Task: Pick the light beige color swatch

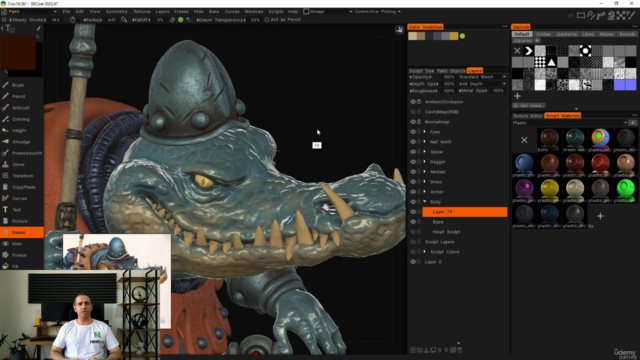Action: [x=413, y=36]
